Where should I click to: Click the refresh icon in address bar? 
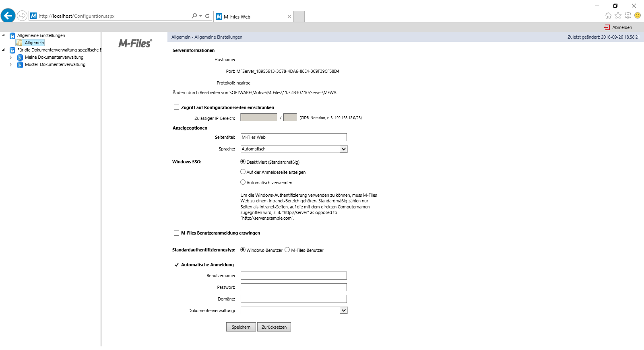tap(207, 16)
